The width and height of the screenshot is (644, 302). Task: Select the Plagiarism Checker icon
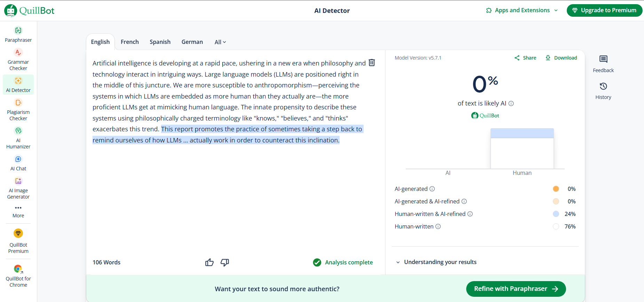tap(18, 103)
